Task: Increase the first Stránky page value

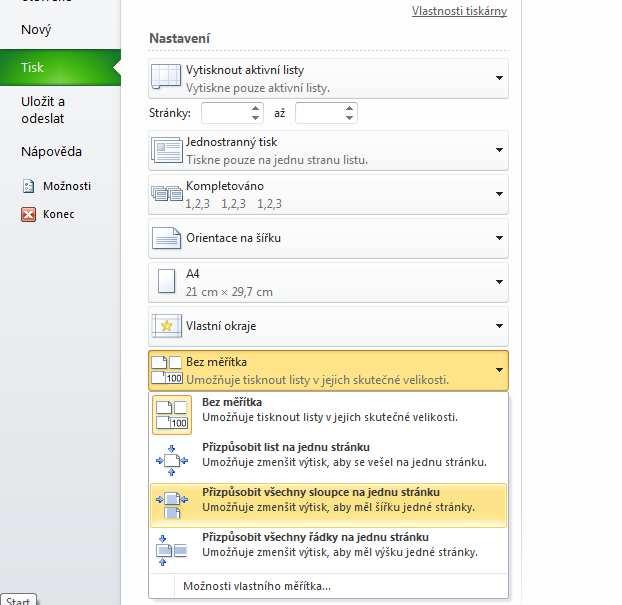Action: [255, 108]
